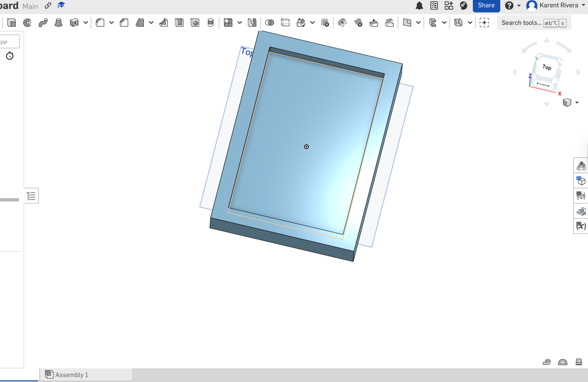Toggle the rollback timer icon

pos(10,56)
